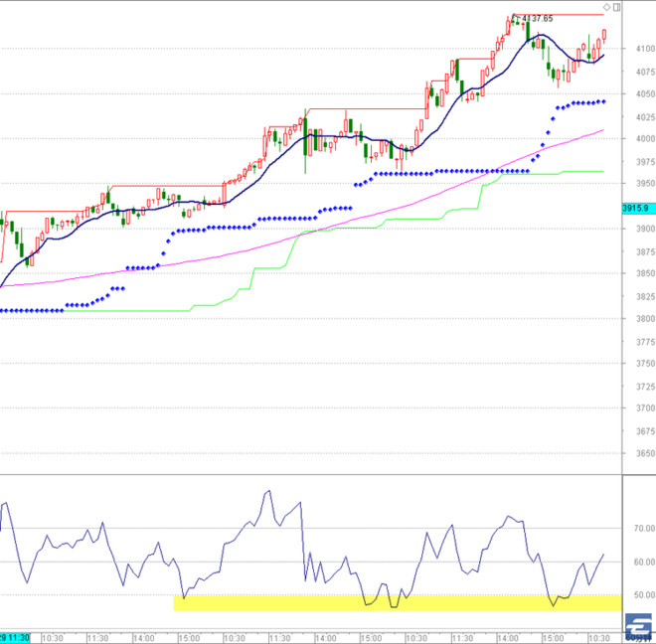This screenshot has height=644, width=656.
Task: Click the 4100 price scale value
Action: pyautogui.click(x=645, y=49)
